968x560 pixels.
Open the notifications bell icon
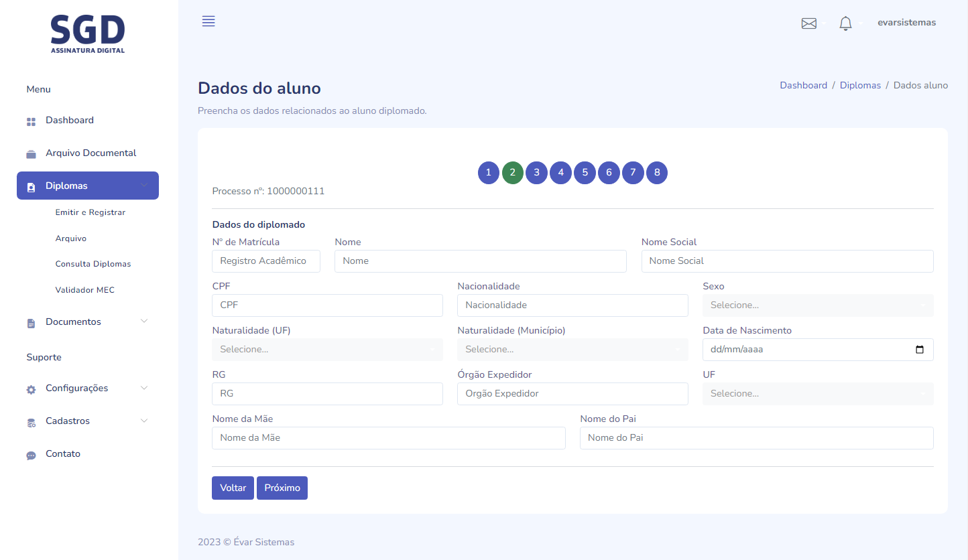pos(845,23)
